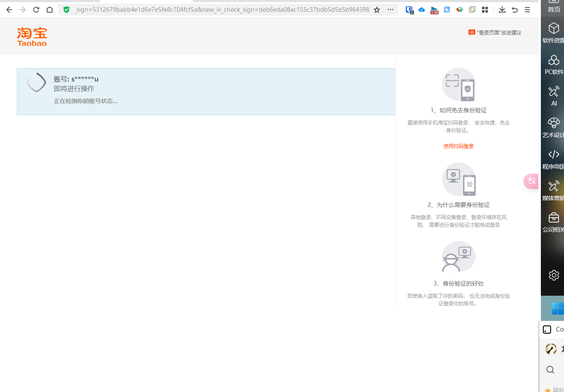Open the browser home page

(50, 10)
